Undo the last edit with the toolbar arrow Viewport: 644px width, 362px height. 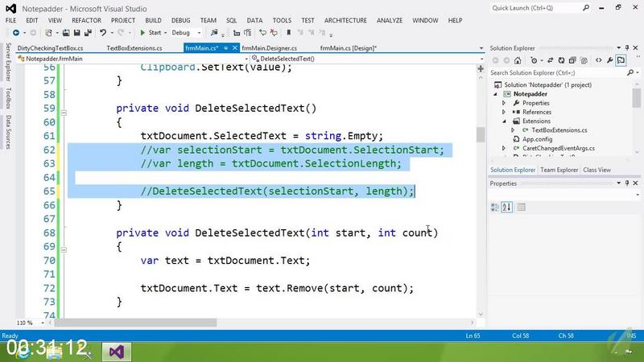click(103, 32)
